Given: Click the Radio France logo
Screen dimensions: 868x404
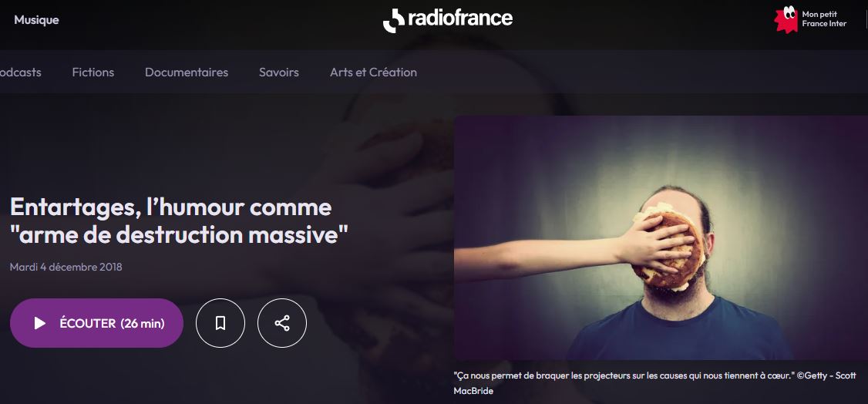Looking at the screenshot, I should (447, 20).
